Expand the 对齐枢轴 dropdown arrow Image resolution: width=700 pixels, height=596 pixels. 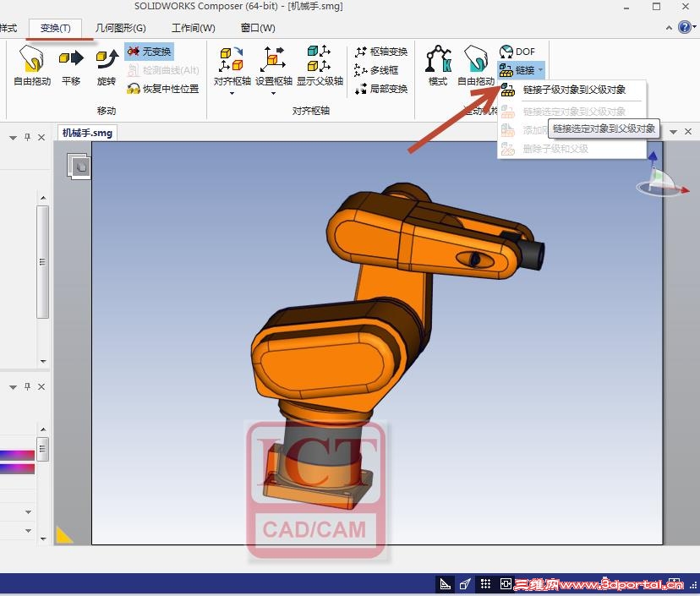coord(232,93)
